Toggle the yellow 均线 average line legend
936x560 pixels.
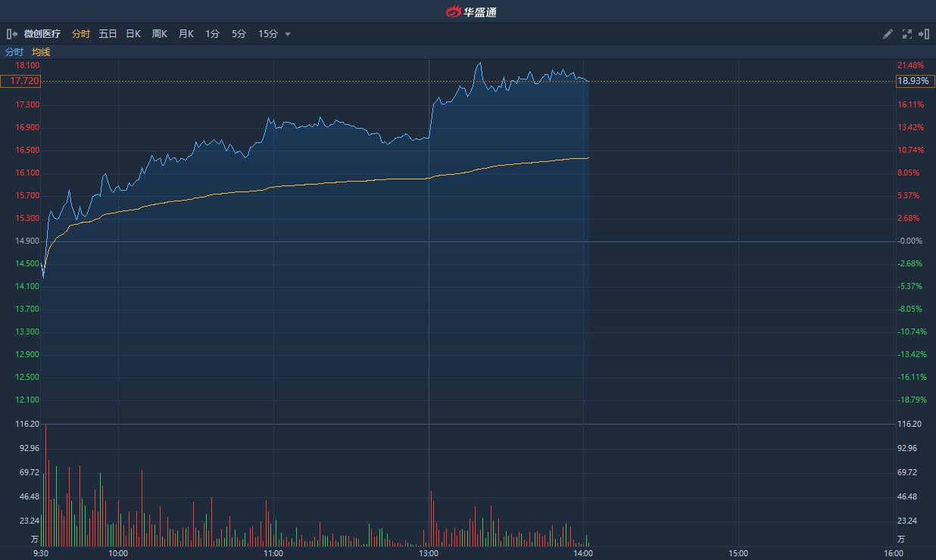pos(41,52)
